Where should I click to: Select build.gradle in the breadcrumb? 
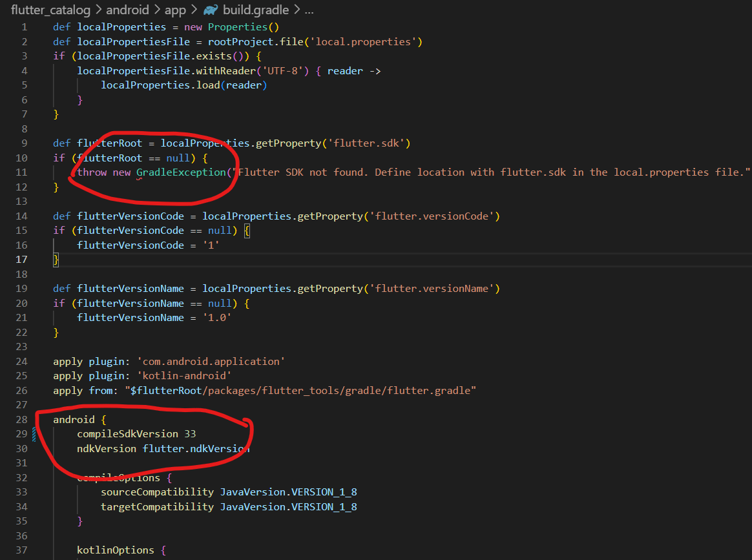coord(256,10)
